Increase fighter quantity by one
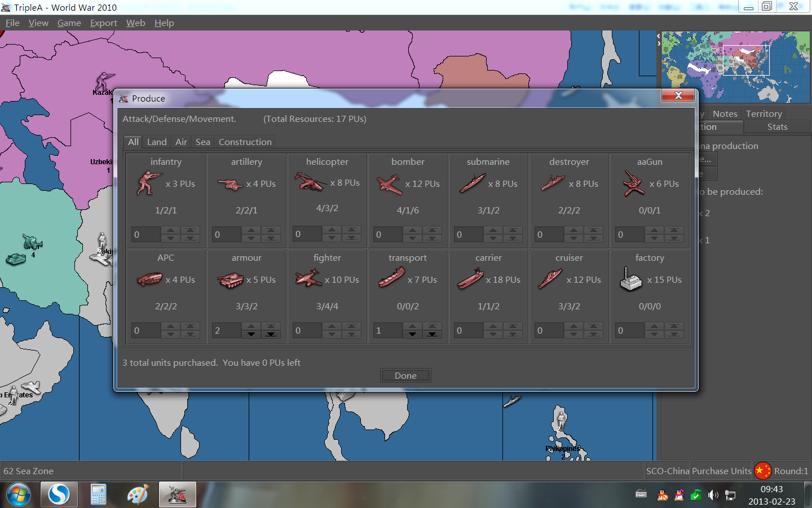The height and width of the screenshot is (508, 812). click(x=332, y=326)
